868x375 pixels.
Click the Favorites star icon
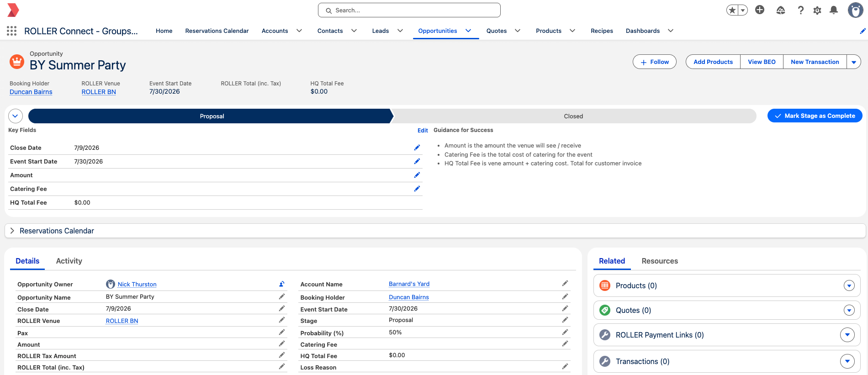click(732, 10)
